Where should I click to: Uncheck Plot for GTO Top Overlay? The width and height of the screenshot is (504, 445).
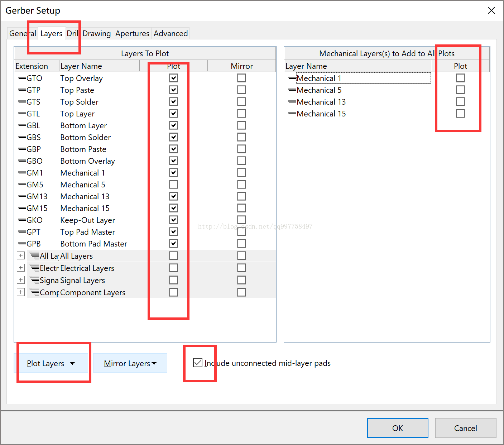pyautogui.click(x=173, y=78)
